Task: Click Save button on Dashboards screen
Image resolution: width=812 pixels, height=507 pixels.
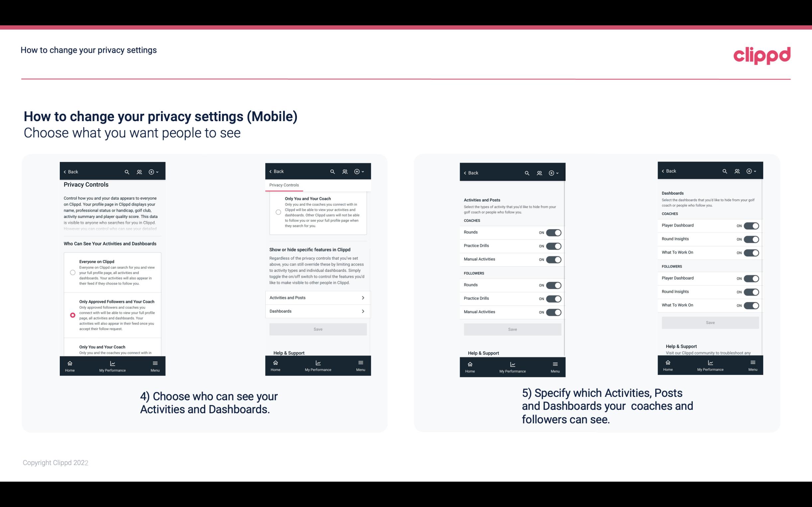Action: 710,323
